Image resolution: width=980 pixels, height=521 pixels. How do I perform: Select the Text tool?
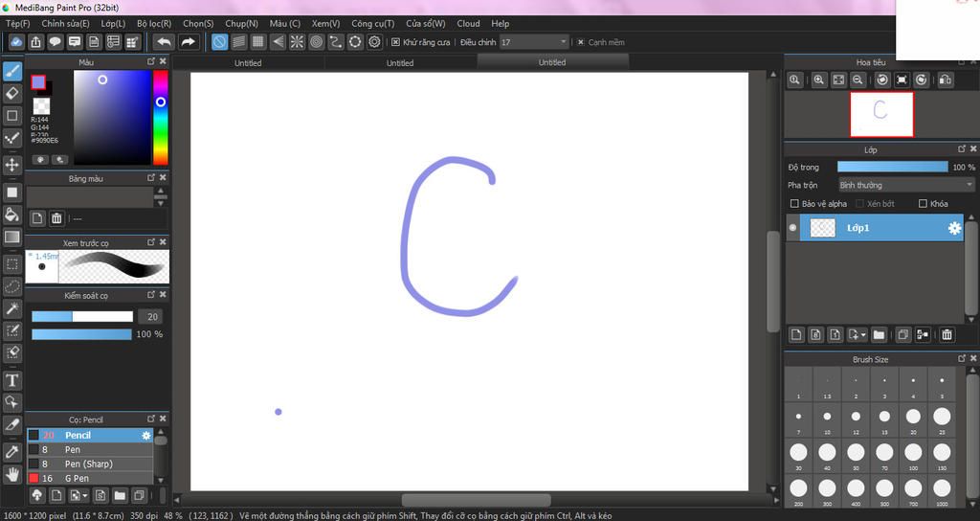(11, 380)
